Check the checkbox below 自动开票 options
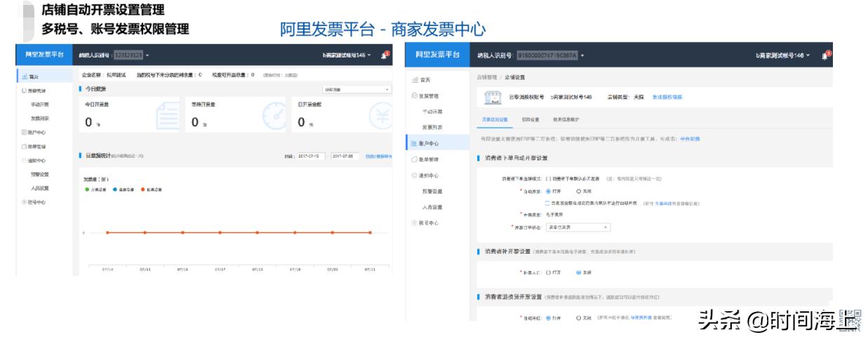Screen dimensions: 868x342 [x=547, y=203]
